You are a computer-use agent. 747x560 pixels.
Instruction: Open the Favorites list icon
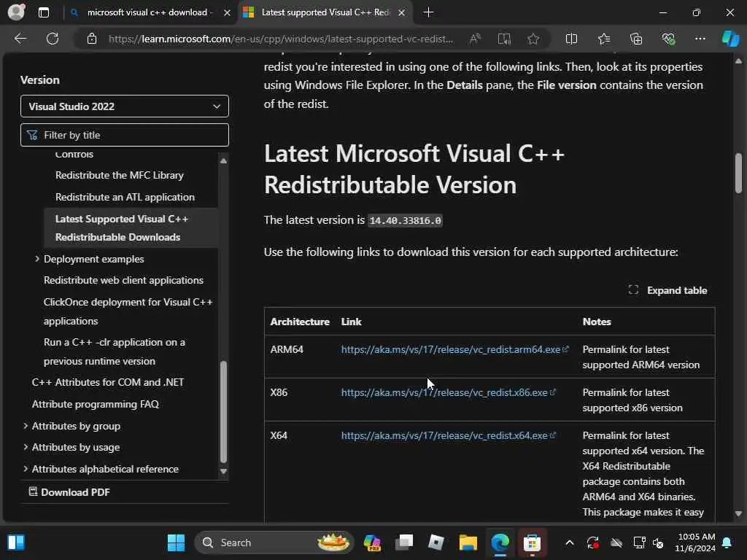tap(603, 39)
